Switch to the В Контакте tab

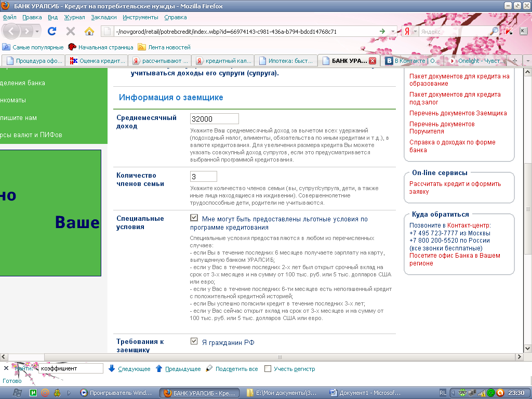[x=412, y=61]
